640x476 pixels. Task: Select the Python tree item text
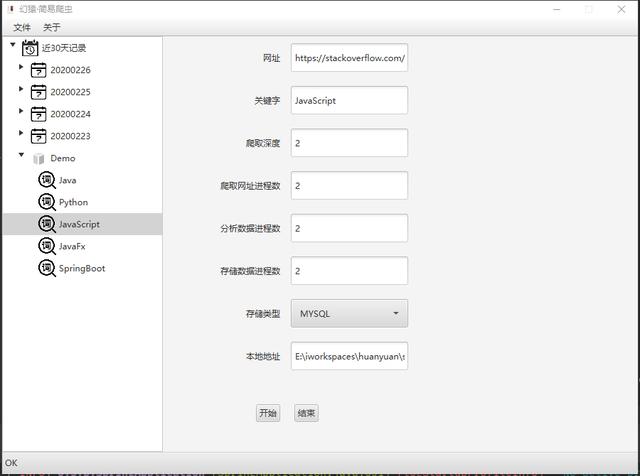click(x=73, y=202)
